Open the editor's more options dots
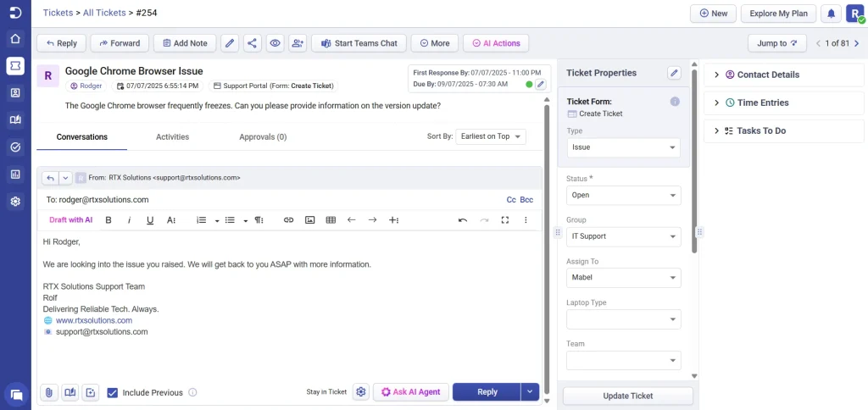 pyautogui.click(x=526, y=219)
